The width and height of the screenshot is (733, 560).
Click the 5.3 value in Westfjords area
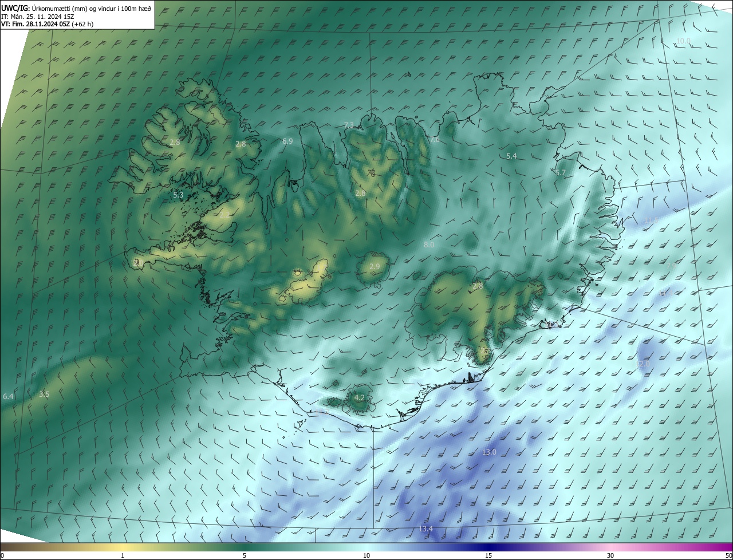click(178, 195)
